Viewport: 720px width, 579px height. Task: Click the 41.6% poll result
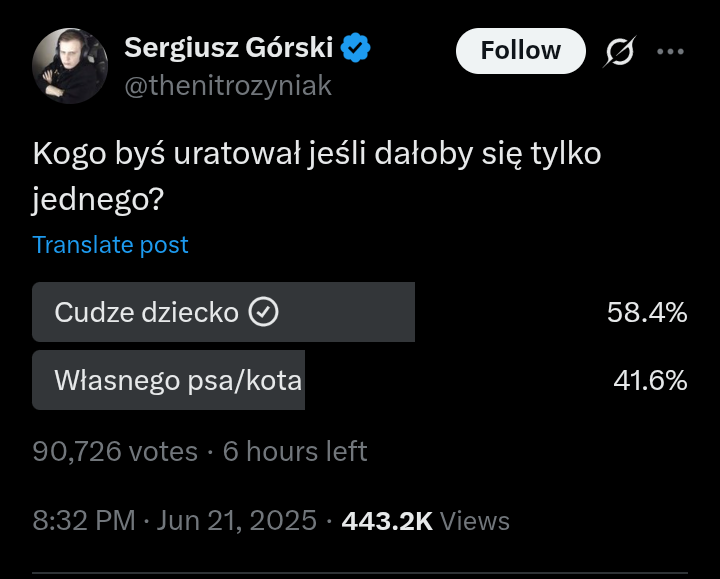click(x=650, y=381)
